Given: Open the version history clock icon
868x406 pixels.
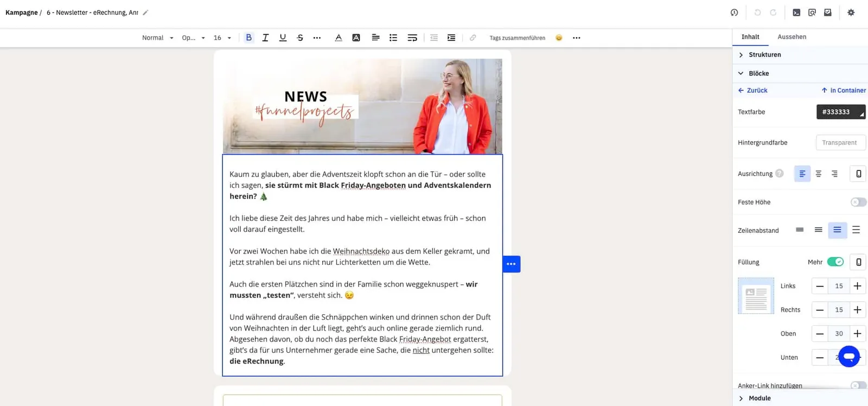Looking at the screenshot, I should point(734,12).
